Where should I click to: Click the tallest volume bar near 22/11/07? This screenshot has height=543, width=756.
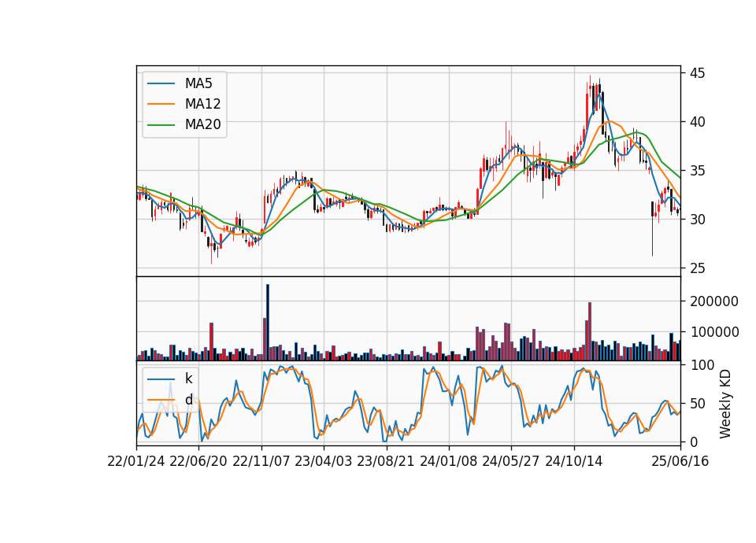coord(268,323)
